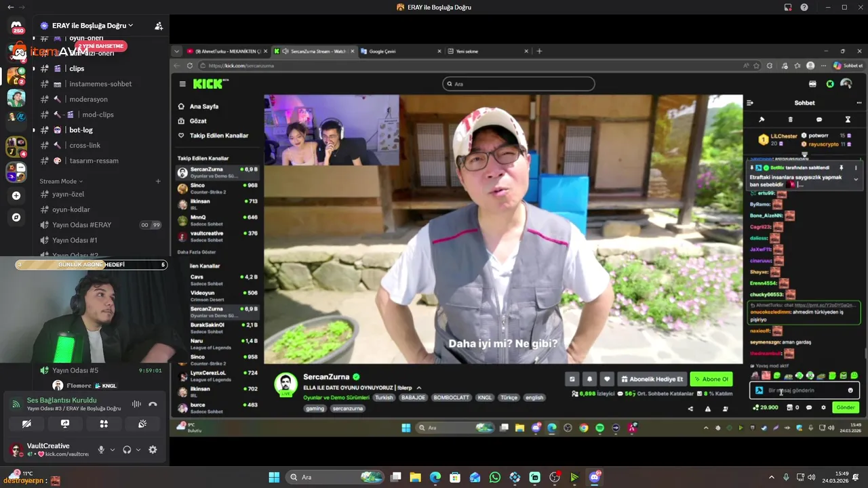The image size is (868, 488).
Task: Click the Kick search field Ara
Action: [518, 84]
